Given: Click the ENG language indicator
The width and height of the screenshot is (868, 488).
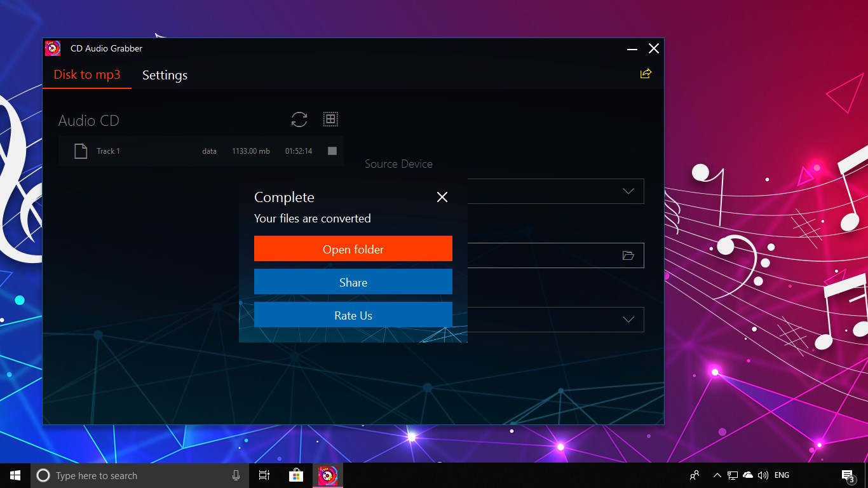Looking at the screenshot, I should pos(782,475).
